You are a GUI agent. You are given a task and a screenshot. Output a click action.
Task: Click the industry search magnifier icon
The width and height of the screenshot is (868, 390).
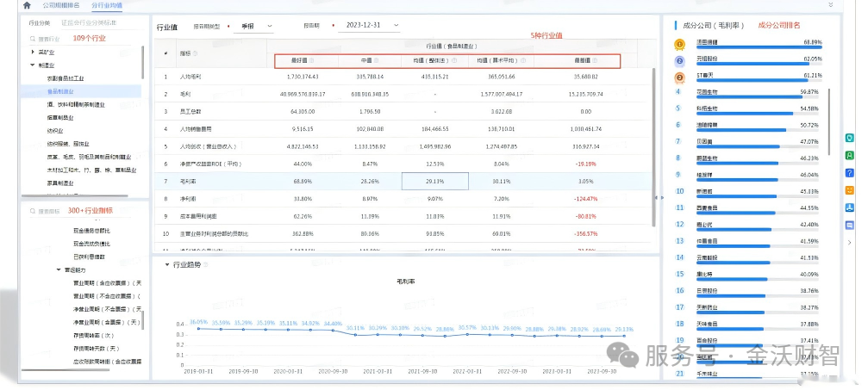[34, 40]
